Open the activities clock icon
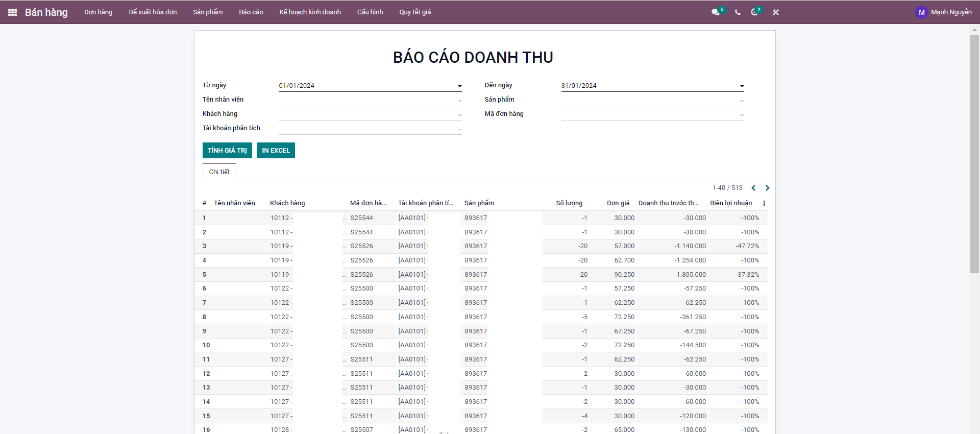Image resolution: width=980 pixels, height=434 pixels. tap(754, 12)
